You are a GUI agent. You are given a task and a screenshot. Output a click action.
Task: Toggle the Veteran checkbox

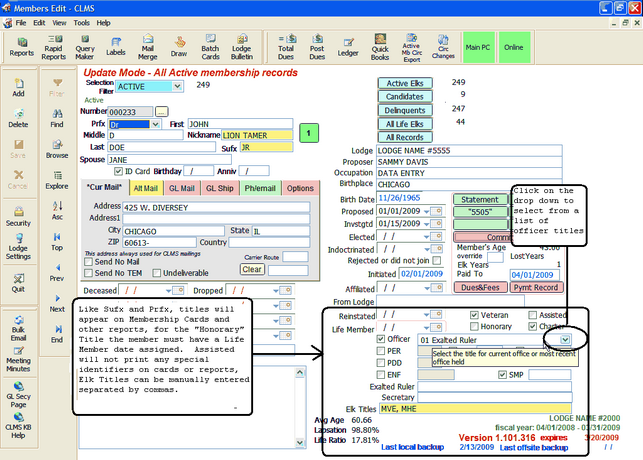tap(474, 315)
